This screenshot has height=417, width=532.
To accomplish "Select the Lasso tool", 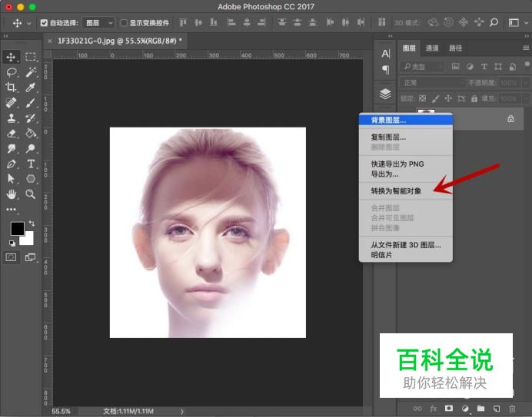I will pyautogui.click(x=12, y=71).
